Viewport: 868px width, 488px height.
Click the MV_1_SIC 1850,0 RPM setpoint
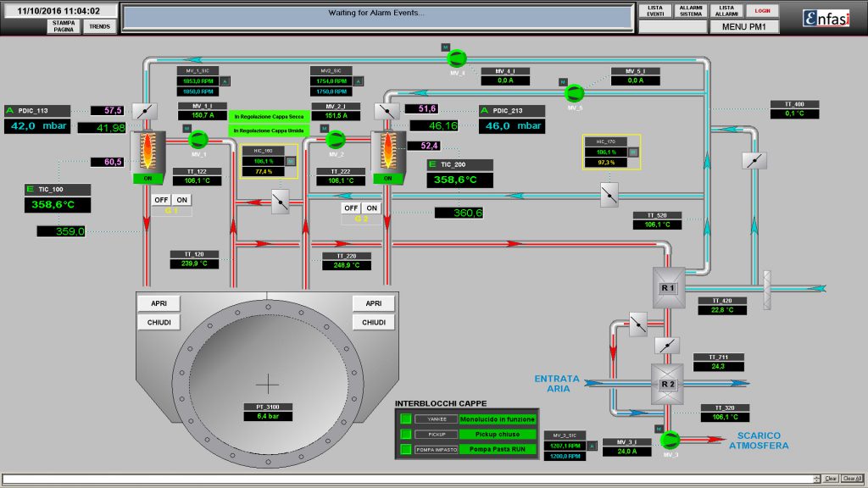pos(198,91)
